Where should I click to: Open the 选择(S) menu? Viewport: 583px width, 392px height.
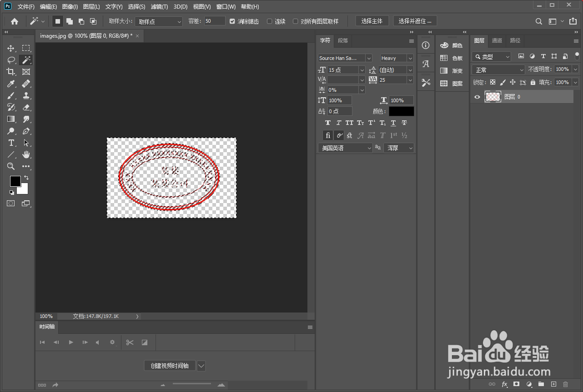point(136,7)
